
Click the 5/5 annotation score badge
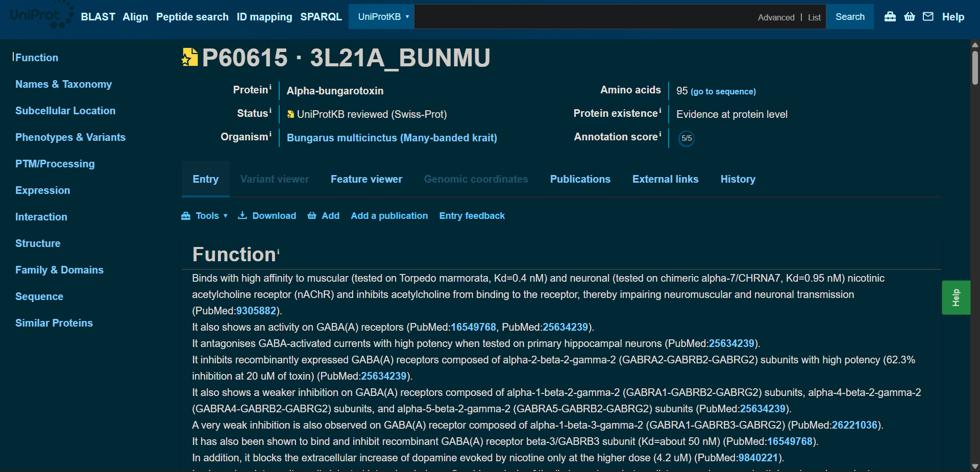pyautogui.click(x=687, y=138)
